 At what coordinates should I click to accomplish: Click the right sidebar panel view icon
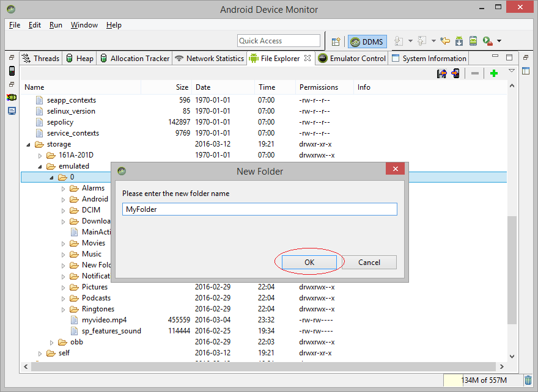(x=526, y=71)
